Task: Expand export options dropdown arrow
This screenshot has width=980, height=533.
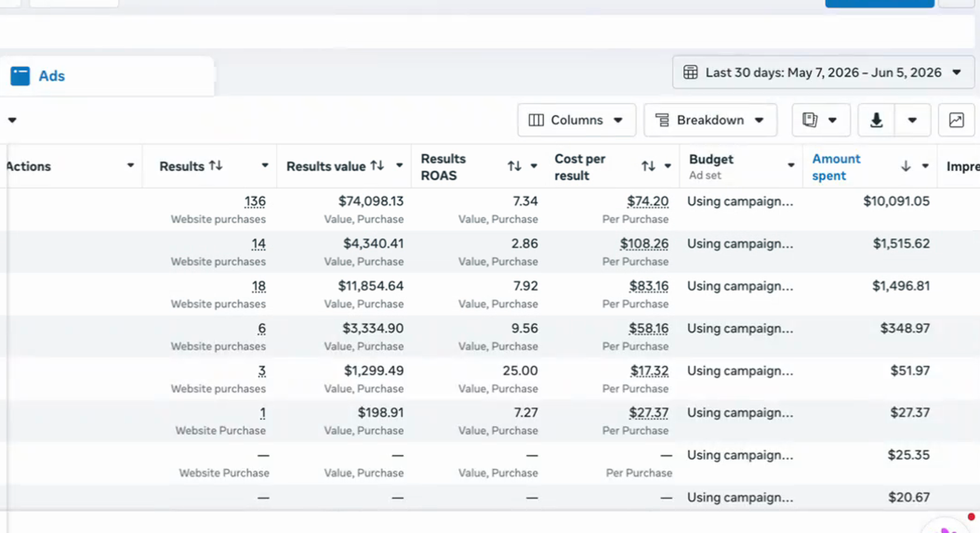Action: click(912, 120)
